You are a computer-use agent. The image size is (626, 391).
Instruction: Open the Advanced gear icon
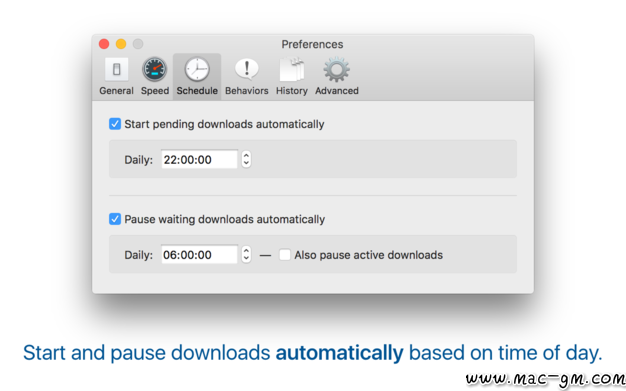(x=337, y=69)
